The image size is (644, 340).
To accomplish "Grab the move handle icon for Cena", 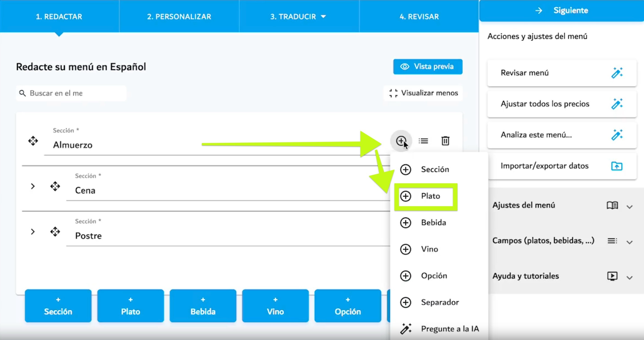I will click(x=55, y=186).
